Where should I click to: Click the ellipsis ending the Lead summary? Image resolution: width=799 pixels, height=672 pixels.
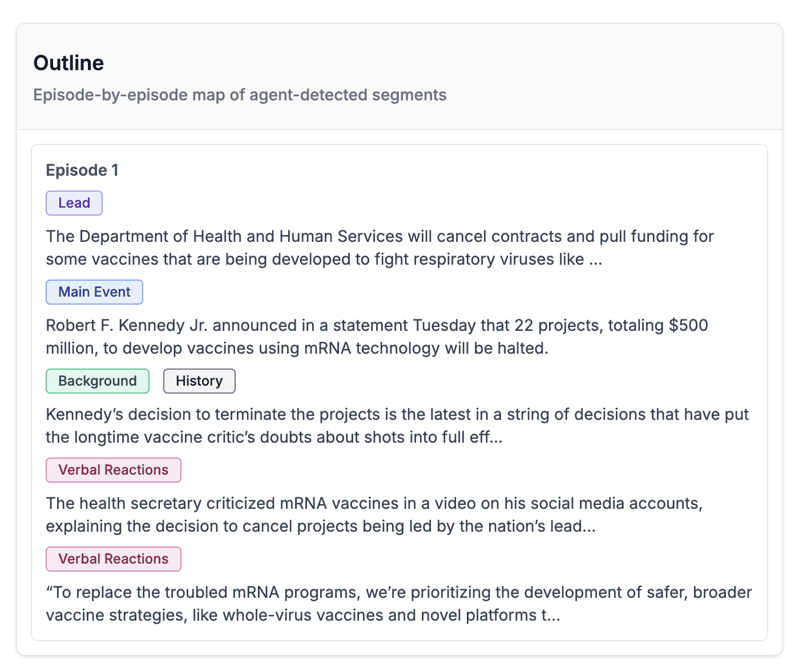tap(595, 260)
